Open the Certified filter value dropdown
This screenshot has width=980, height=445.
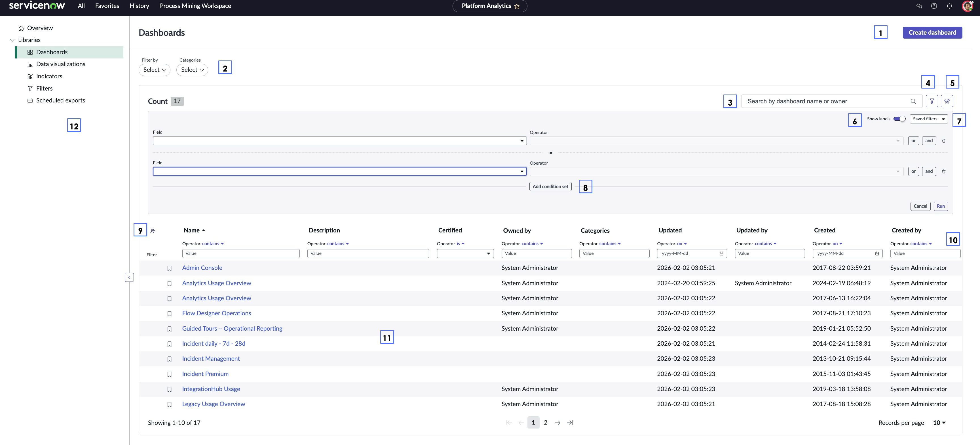[x=465, y=253]
